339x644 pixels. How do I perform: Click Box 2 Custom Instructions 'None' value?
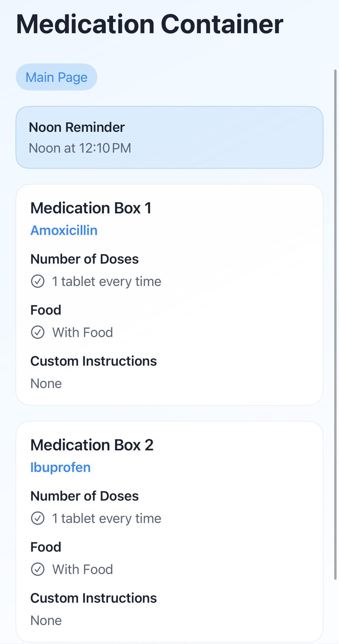(46, 621)
